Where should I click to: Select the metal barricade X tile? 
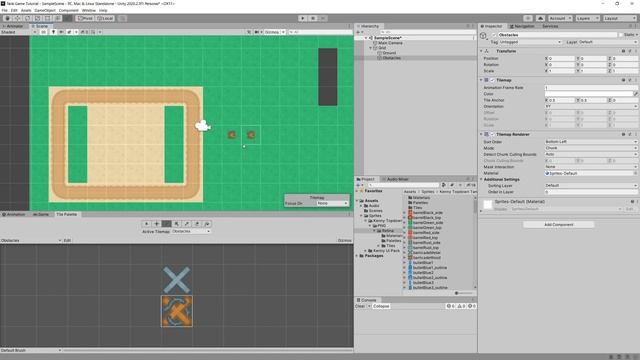click(x=177, y=280)
